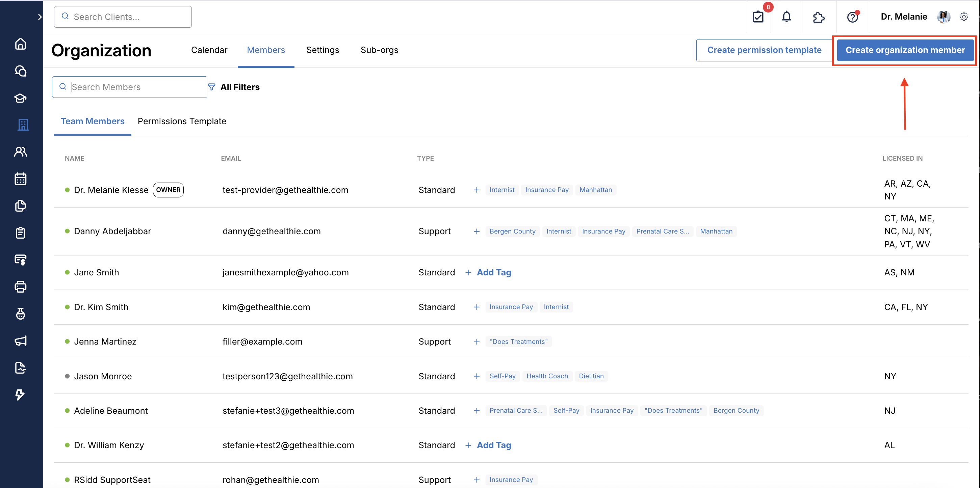Screen dimensions: 980x488
Task: Click Create organization member button
Action: coord(905,50)
